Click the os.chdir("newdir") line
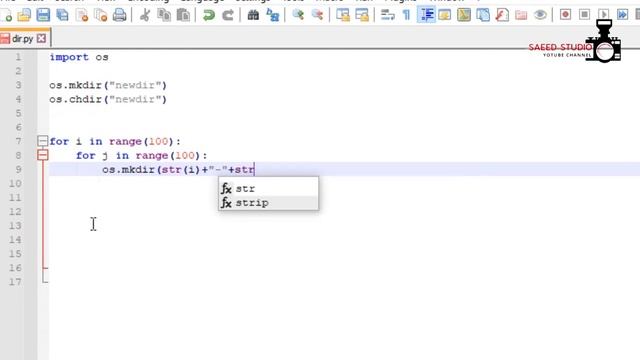Screen dimensions: 640x360 click(108, 99)
